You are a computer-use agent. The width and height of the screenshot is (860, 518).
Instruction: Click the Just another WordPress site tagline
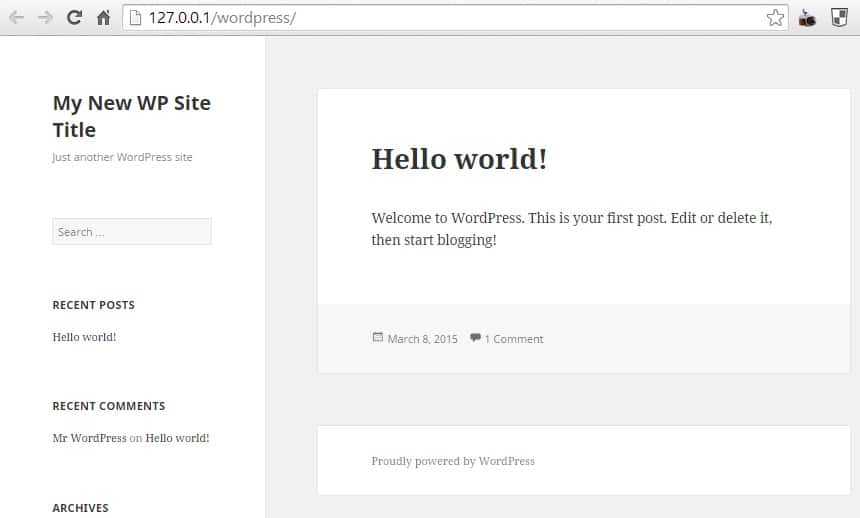click(122, 157)
